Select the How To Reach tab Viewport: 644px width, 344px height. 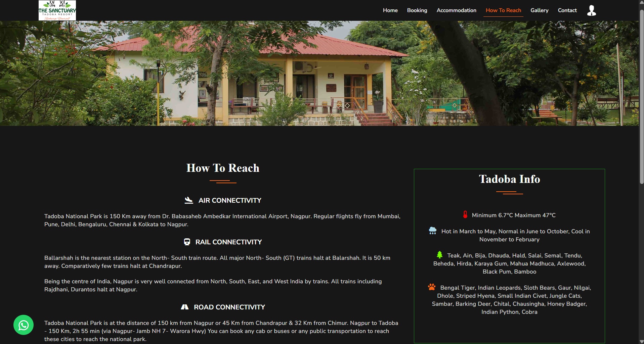click(x=503, y=10)
